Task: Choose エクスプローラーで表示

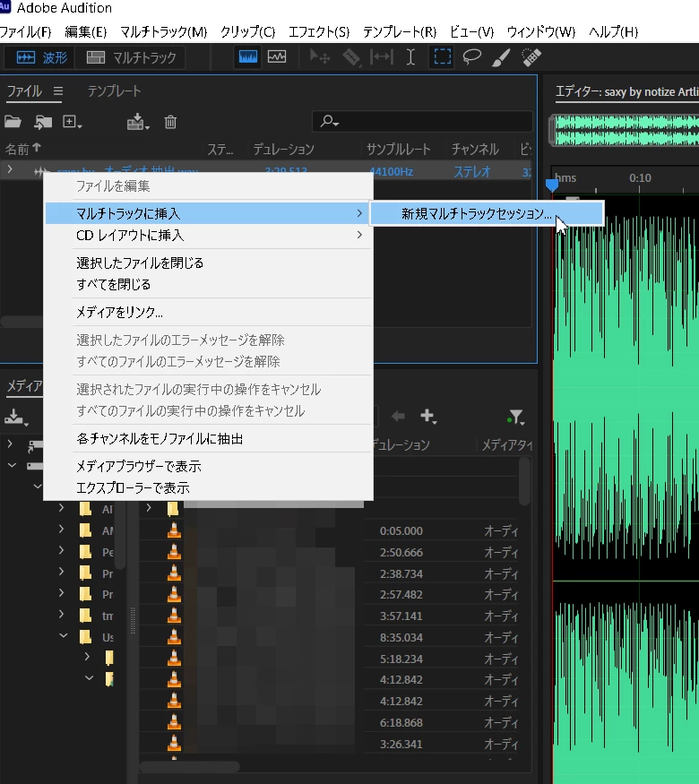Action: point(208,487)
